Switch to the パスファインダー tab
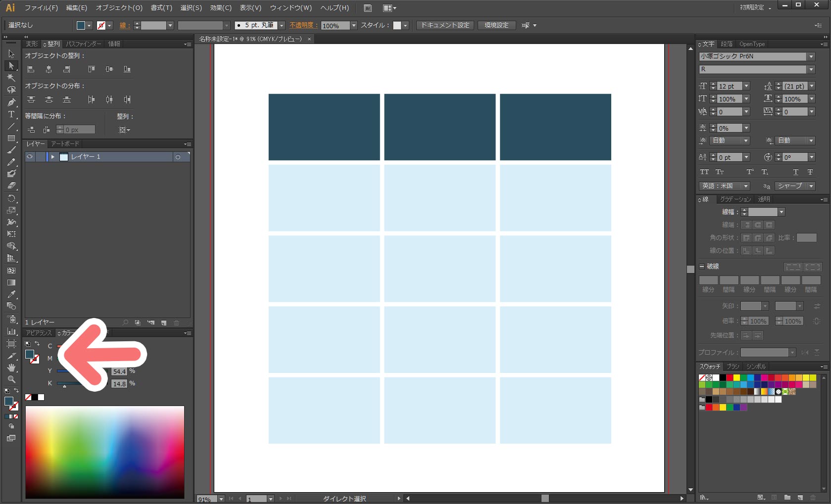The image size is (831, 504). coord(84,44)
